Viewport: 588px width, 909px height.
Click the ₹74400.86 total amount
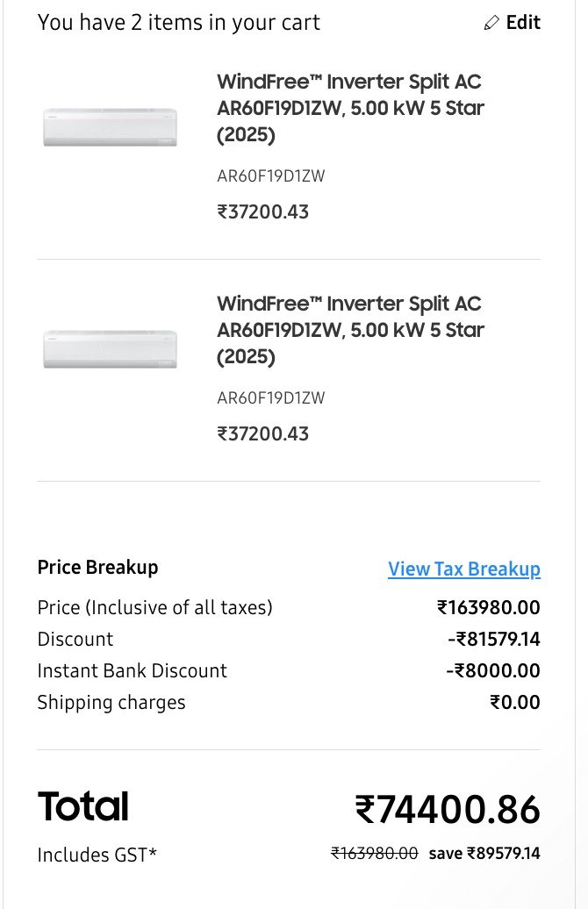click(x=447, y=809)
